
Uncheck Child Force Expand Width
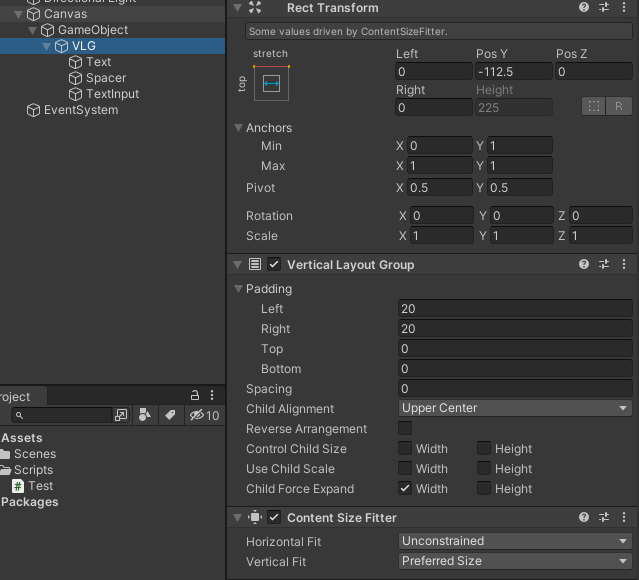tap(405, 488)
